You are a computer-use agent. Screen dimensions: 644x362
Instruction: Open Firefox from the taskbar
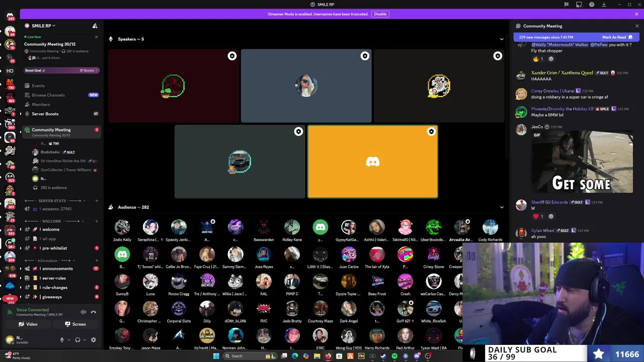(328, 356)
